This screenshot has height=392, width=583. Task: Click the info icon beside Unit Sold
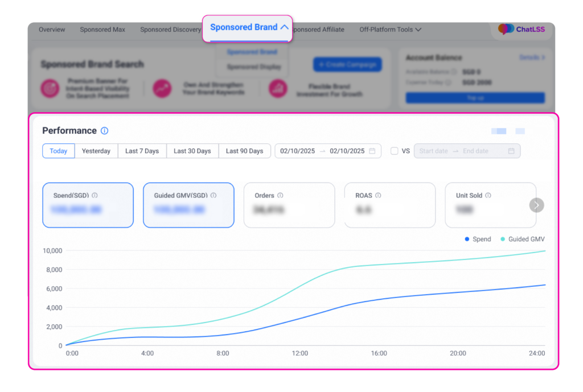coord(488,195)
